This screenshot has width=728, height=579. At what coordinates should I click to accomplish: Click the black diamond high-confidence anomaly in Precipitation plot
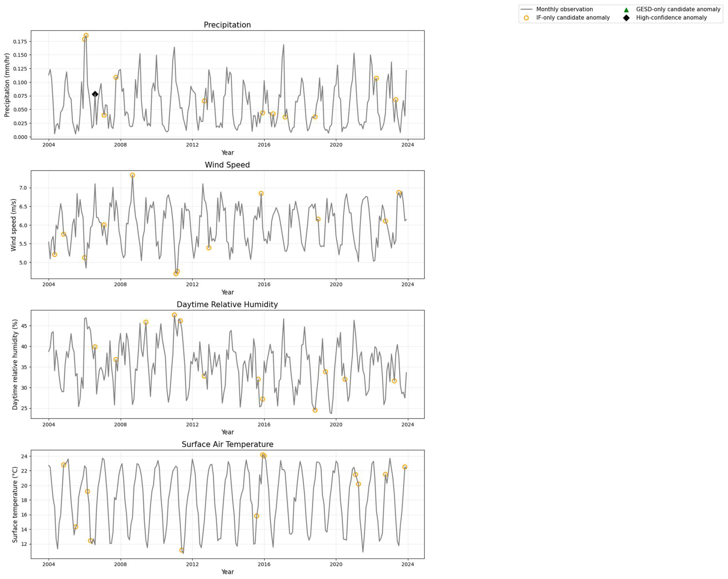pos(95,94)
